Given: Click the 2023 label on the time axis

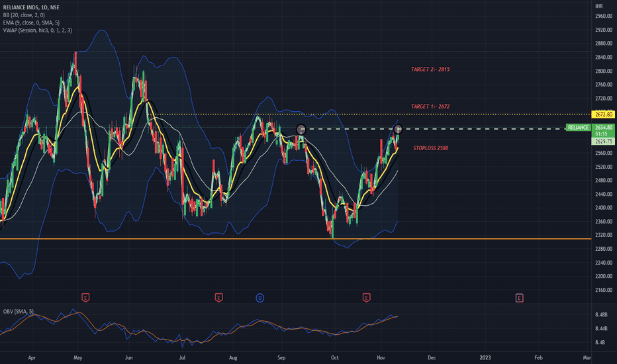Looking at the screenshot, I should [485, 357].
